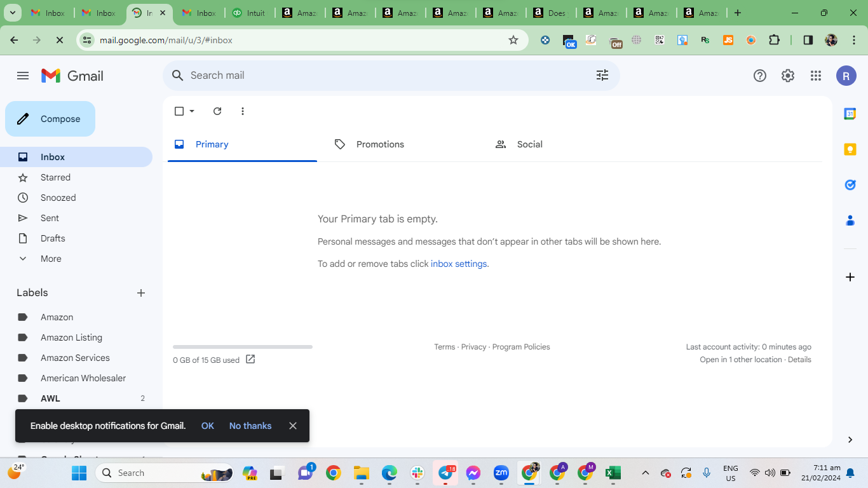
Task: Refresh the inbox
Action: [217, 111]
